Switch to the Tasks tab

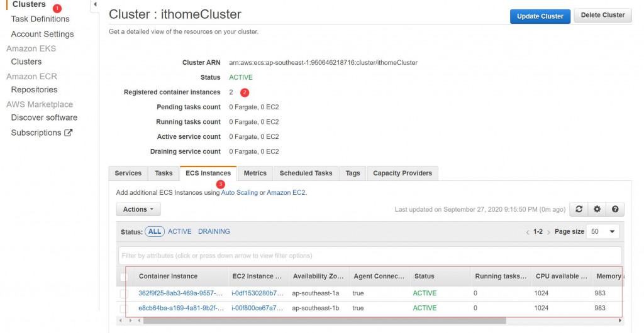click(x=164, y=173)
